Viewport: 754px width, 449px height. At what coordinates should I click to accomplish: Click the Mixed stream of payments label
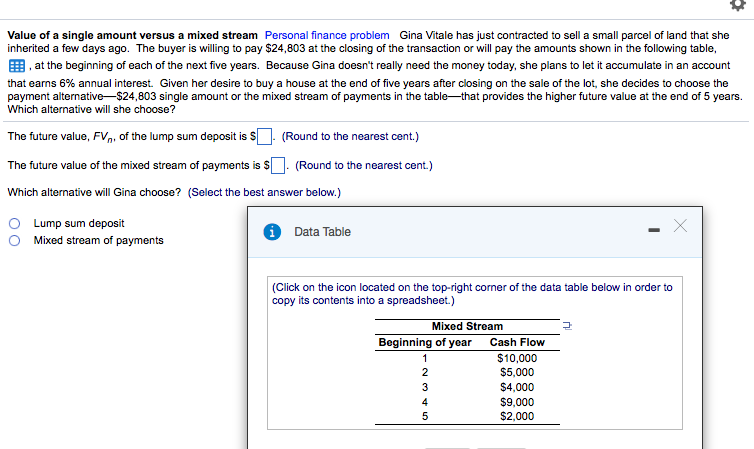tap(99, 240)
